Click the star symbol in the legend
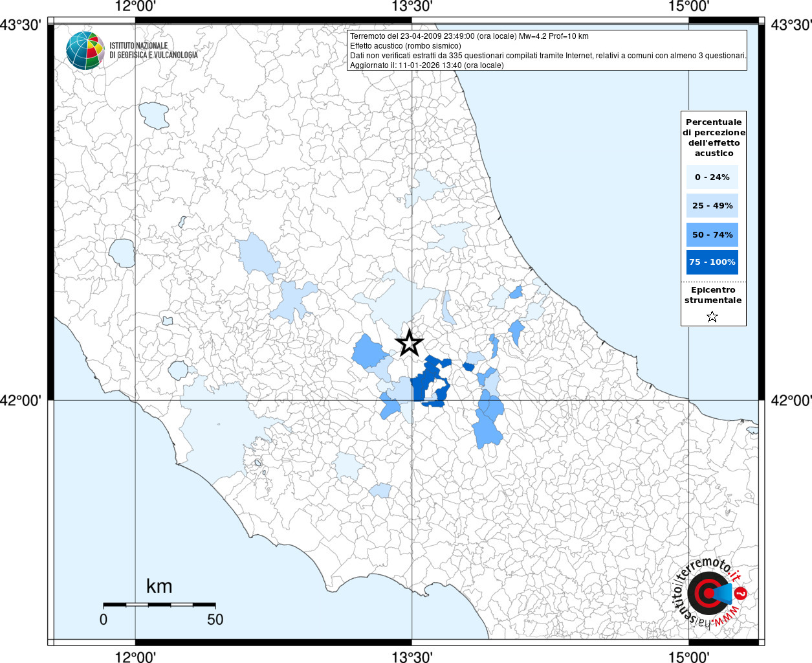Screen dimensions: 812x663 pyautogui.click(x=712, y=317)
